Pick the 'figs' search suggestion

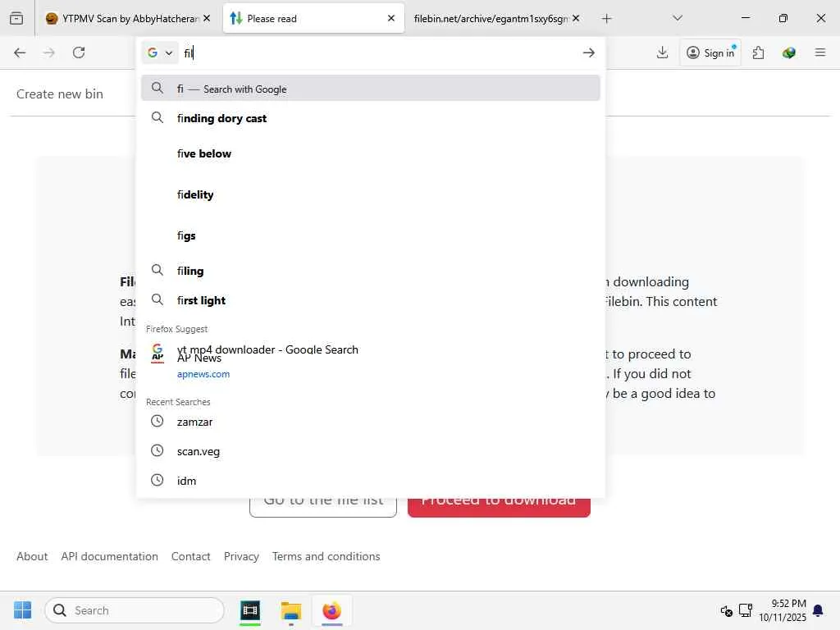click(x=370, y=235)
